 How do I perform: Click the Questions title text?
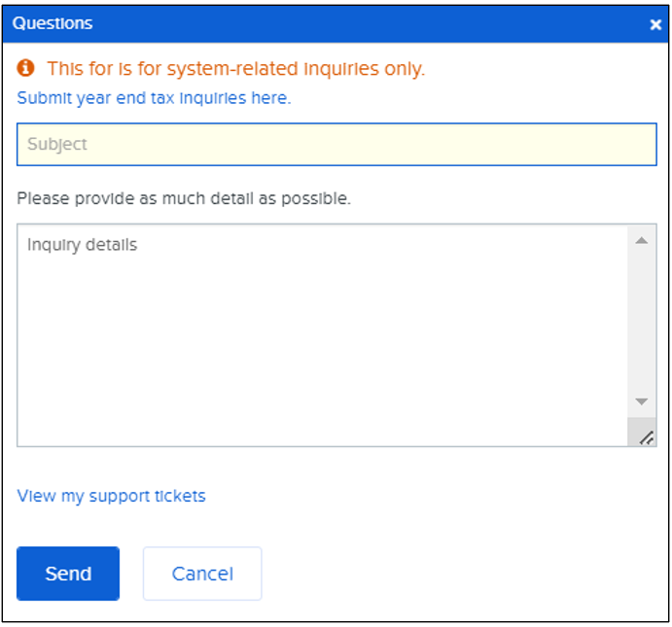53,23
